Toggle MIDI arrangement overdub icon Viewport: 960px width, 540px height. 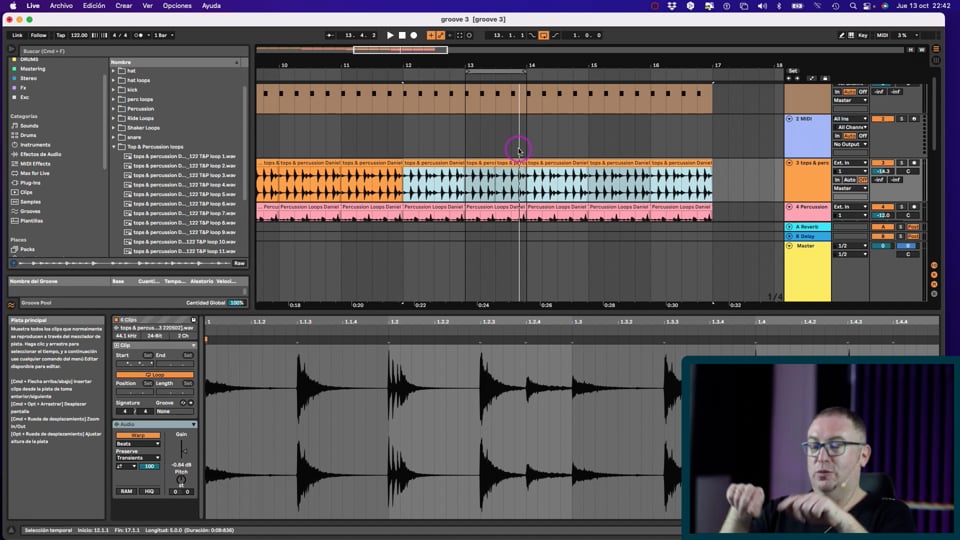point(431,36)
